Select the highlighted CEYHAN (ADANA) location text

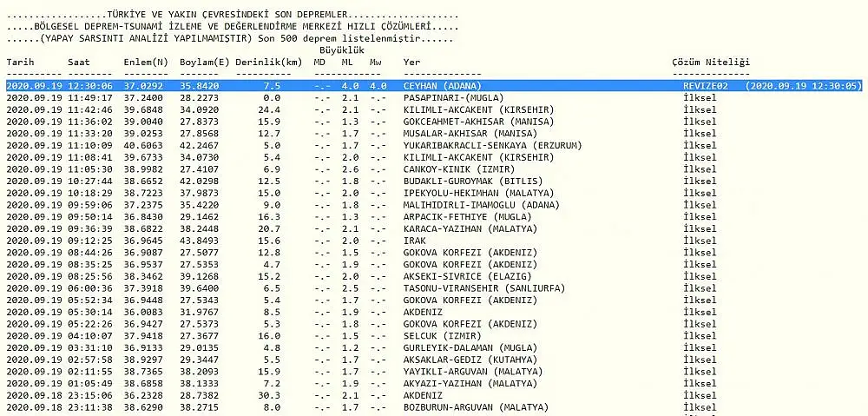(x=443, y=86)
